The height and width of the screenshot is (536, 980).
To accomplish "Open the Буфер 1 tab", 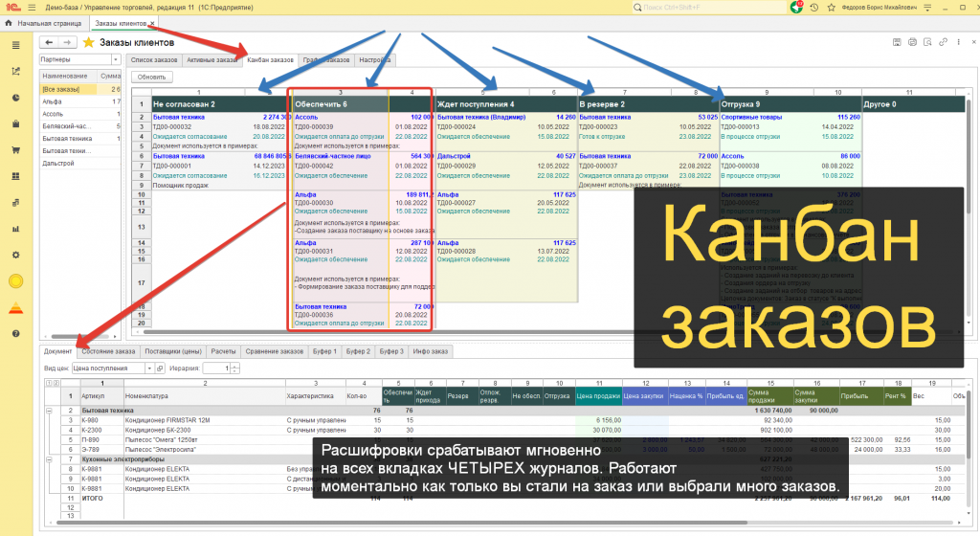I will pos(324,351).
